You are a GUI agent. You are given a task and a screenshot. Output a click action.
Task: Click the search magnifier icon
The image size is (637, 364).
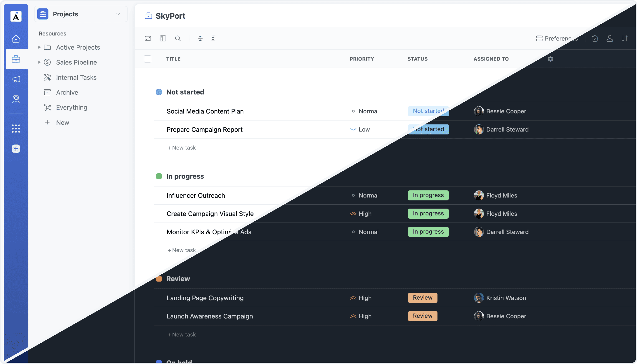point(178,38)
